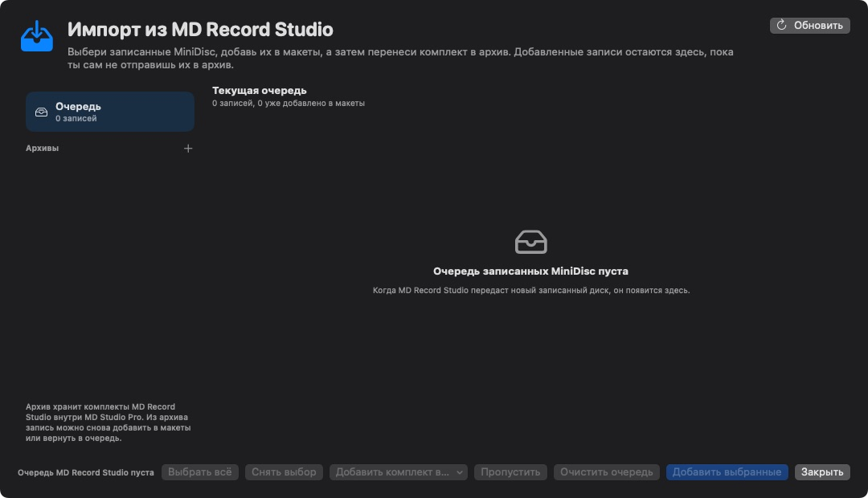Click the Импорт из MD Record Studio title
Viewport: 868px width, 498px height.
click(x=200, y=30)
